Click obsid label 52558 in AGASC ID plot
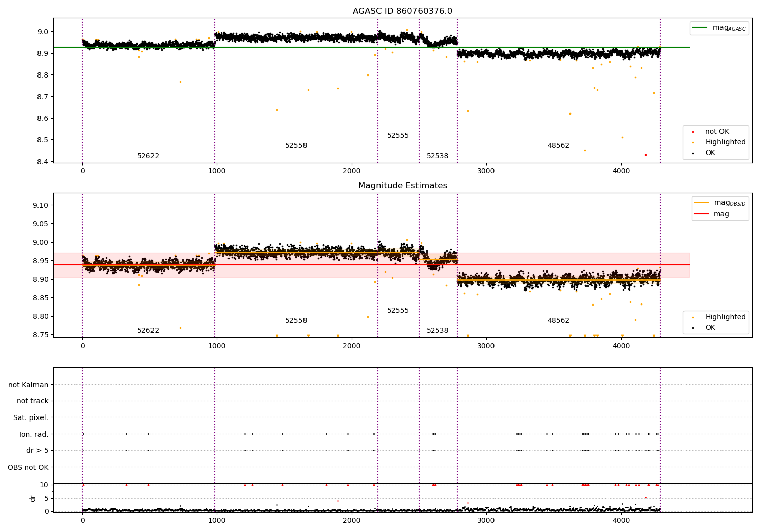This screenshot has width=760, height=532. pos(296,146)
